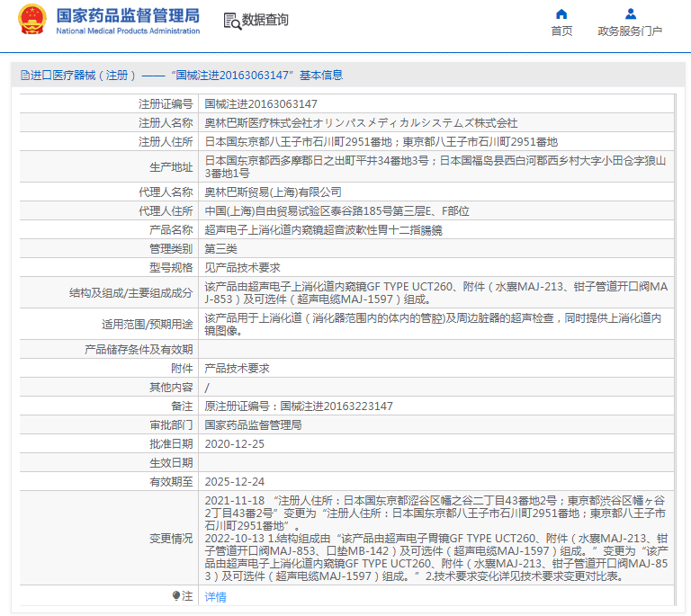This screenshot has width=691, height=616.
Task: Click the 代理人名称 label
Action: (x=166, y=192)
